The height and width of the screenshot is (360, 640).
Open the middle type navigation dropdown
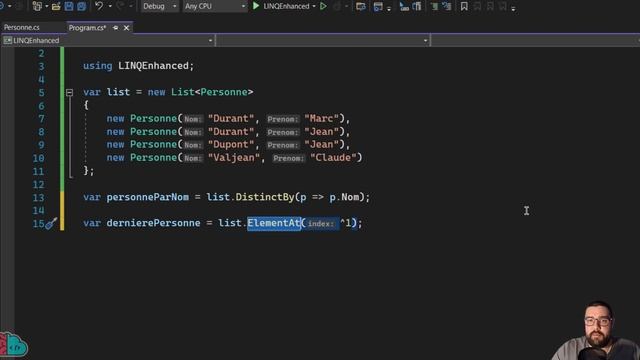(322, 40)
